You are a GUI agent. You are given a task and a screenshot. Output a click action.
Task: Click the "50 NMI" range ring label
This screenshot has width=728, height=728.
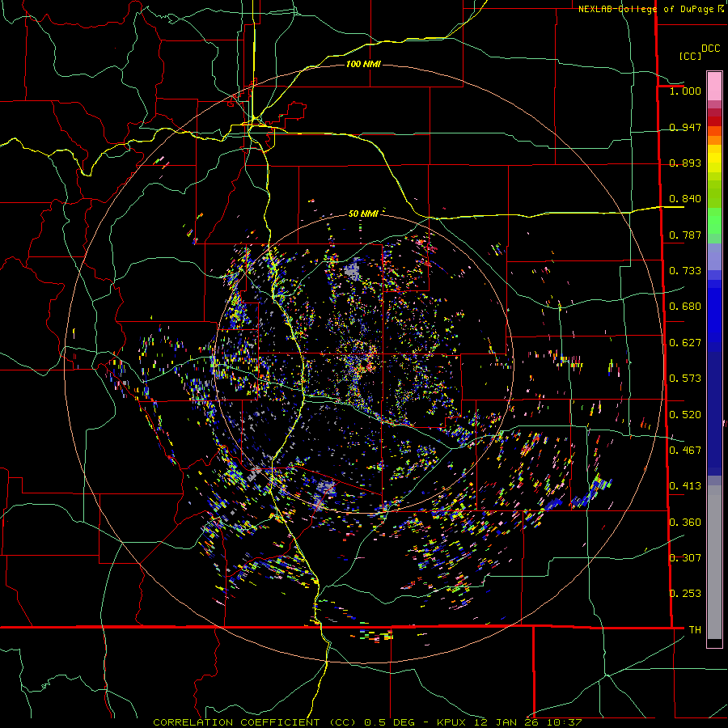point(363,214)
